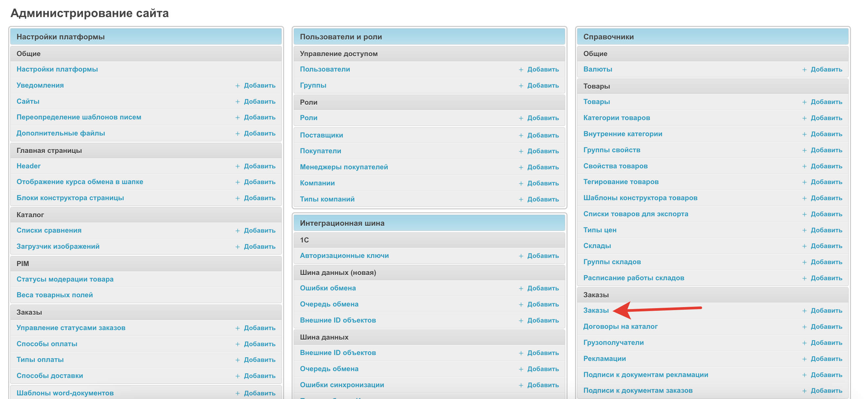This screenshot has width=868, height=399.
Task: Click plus icon in Компании row
Action: click(x=521, y=183)
